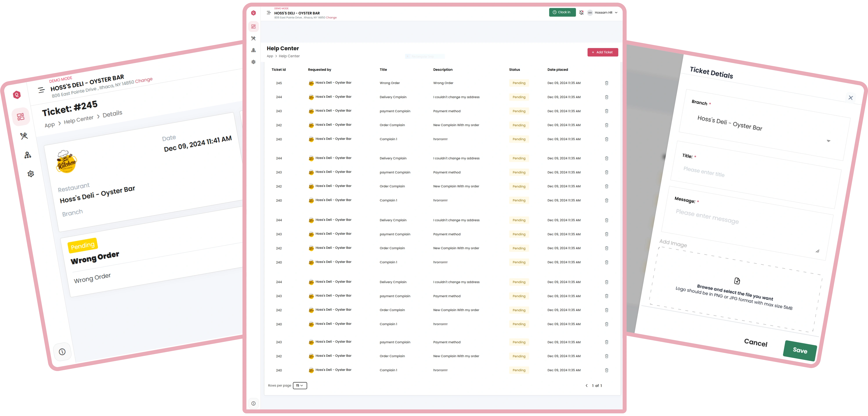Viewport: 868px width, 416px height.
Task: Open the settings gear in center sidebar
Action: point(253,62)
